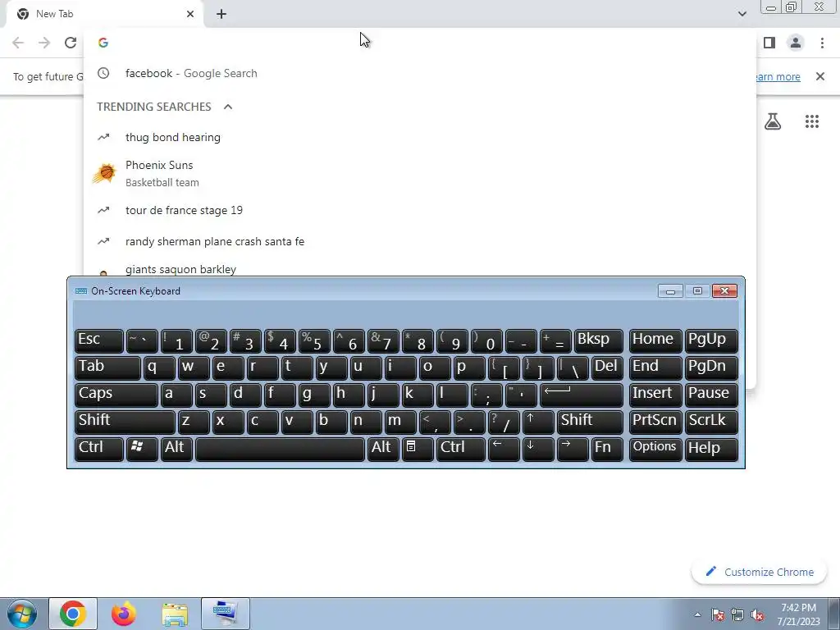Click the context menu key
Screen dimensions: 840x630
418,449
